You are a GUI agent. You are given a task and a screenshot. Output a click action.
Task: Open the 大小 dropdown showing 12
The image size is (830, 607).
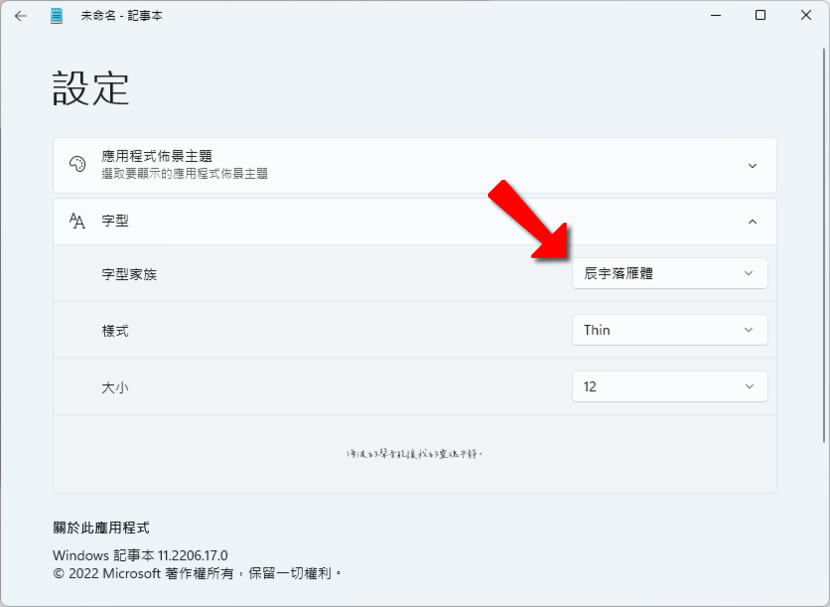click(670, 387)
